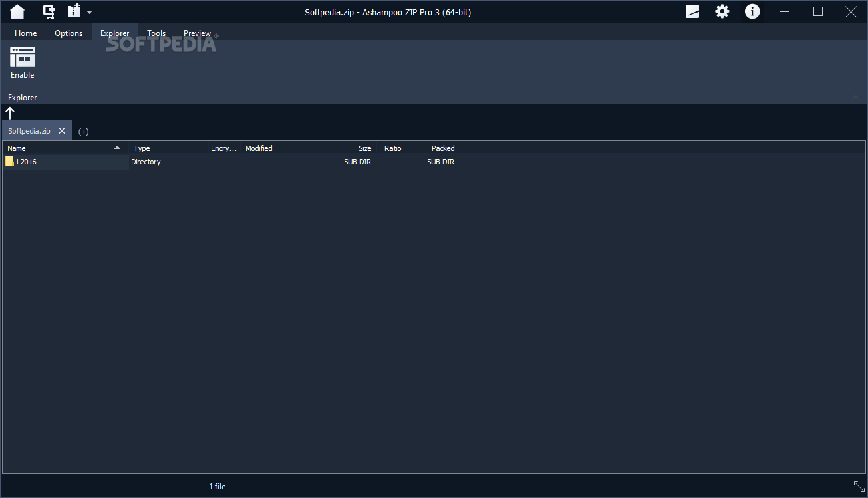868x498 pixels.
Task: Click the Home house icon
Action: (17, 11)
